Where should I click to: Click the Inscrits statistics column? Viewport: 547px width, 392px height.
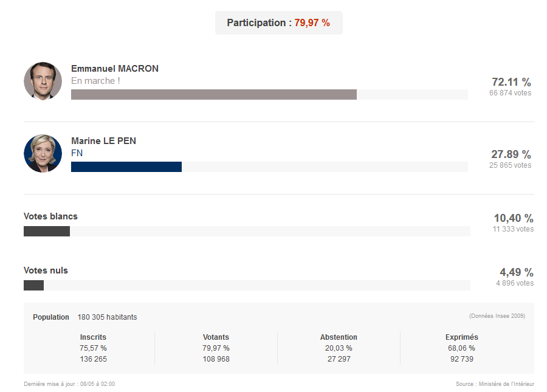pos(93,348)
